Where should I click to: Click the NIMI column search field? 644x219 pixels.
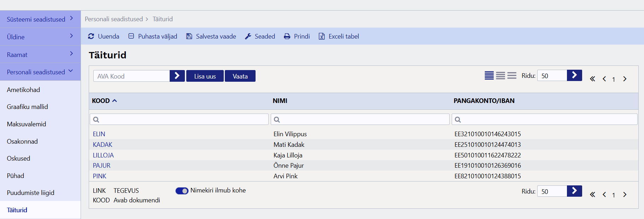pos(360,119)
